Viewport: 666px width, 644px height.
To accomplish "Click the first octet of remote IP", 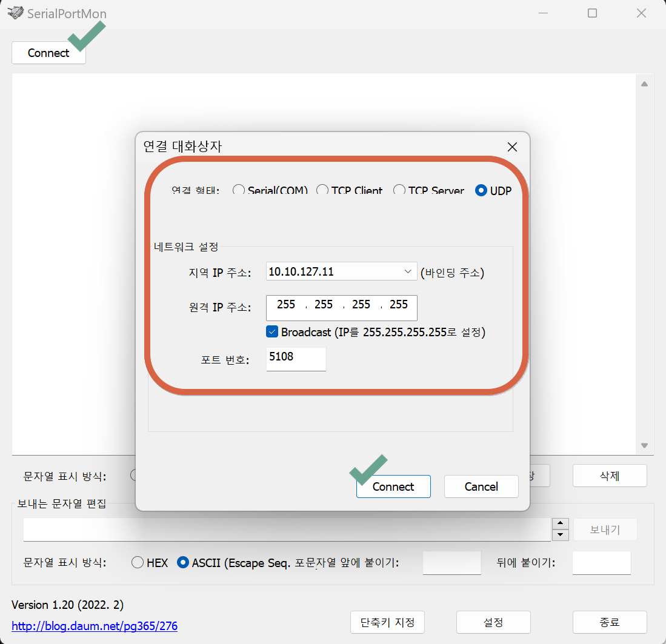I will (x=286, y=305).
